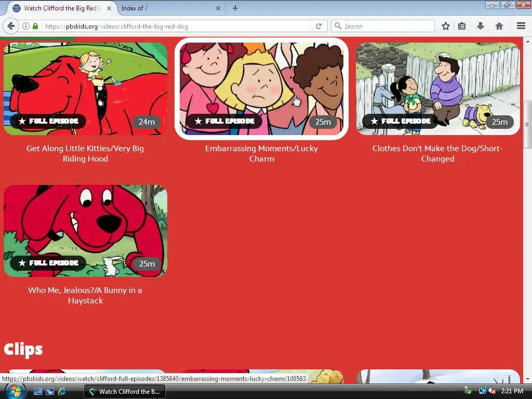Screen dimensions: 532x399
Task: Click the Switch Windows quick launch icon
Action: tap(50, 392)
